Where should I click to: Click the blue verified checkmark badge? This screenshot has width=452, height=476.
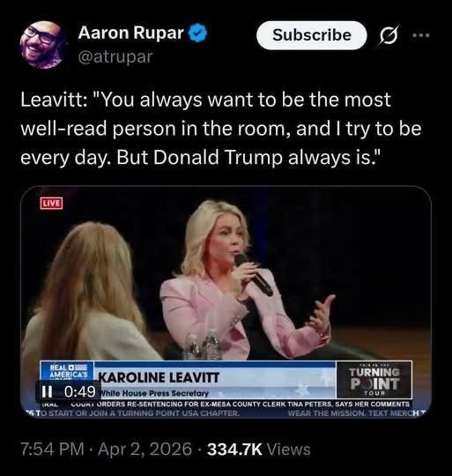[198, 33]
